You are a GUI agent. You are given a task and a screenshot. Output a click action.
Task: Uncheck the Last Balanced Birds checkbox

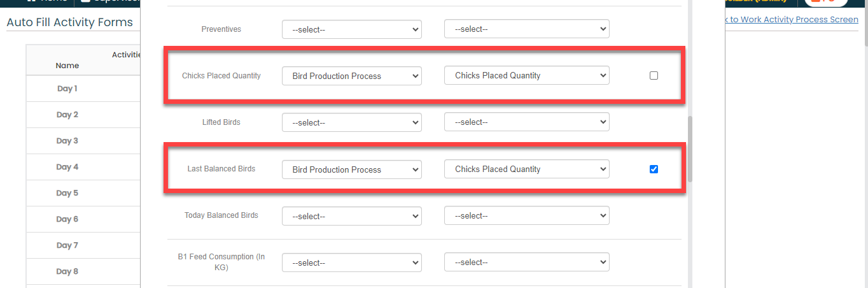[654, 169]
